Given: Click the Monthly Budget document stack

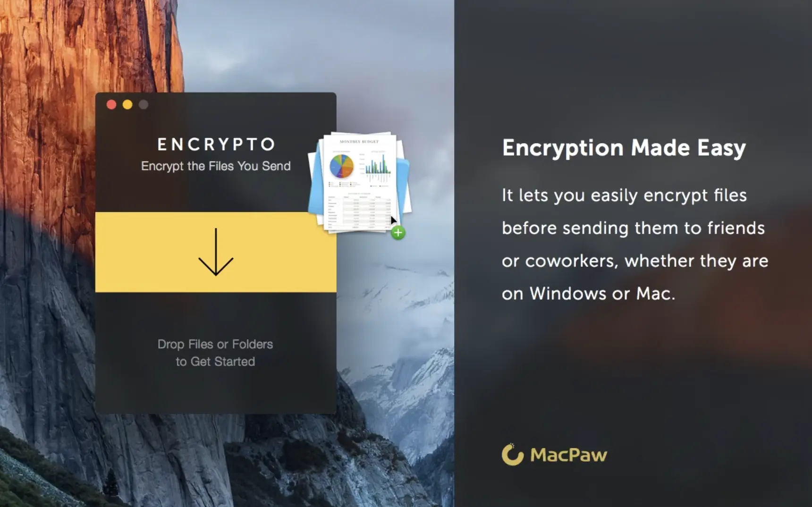Looking at the screenshot, I should coord(359,182).
